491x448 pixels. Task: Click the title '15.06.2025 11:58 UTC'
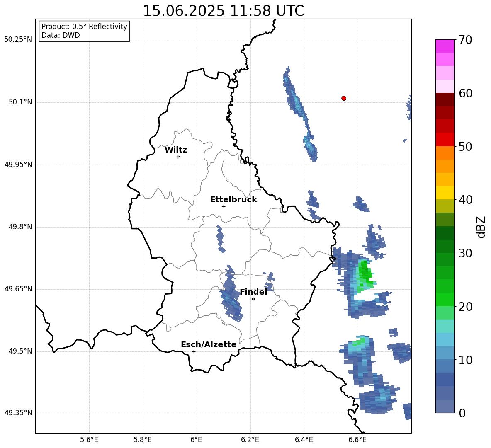[224, 11]
